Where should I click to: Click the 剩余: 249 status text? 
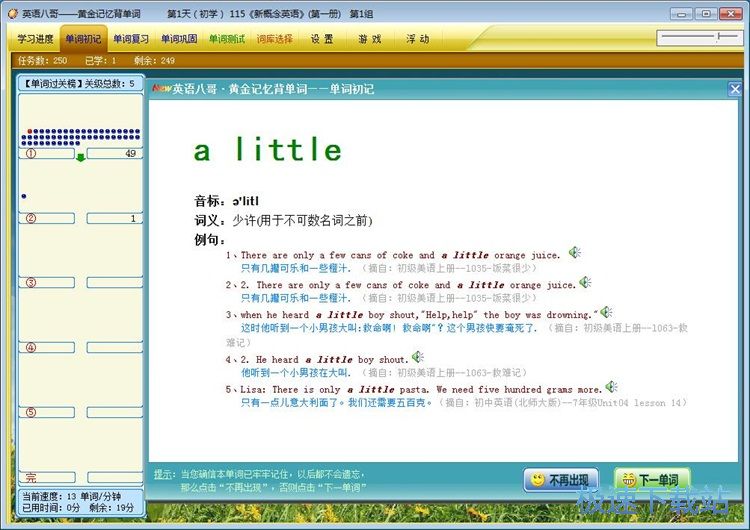(154, 61)
